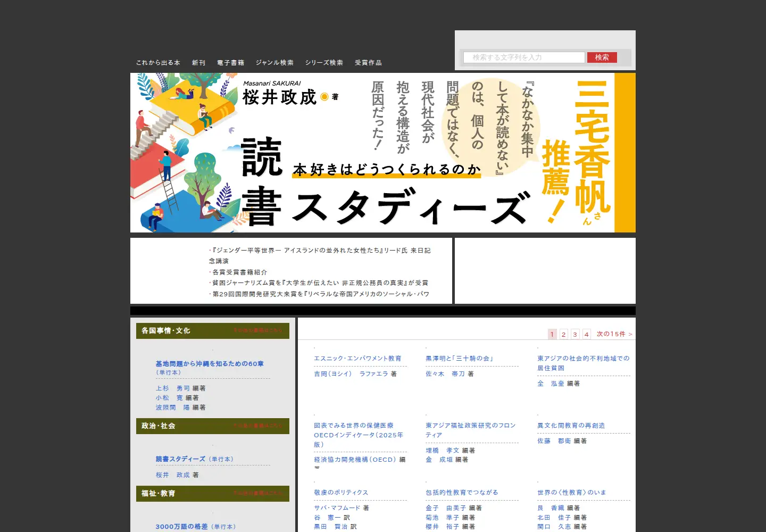Focus the search text input field
The image size is (766, 532).
(x=524, y=57)
